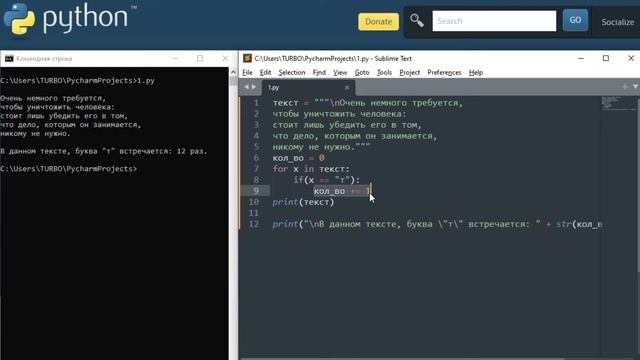Screen dimensions: 640x360
Task: Open the Socialize link
Action: click(x=618, y=22)
